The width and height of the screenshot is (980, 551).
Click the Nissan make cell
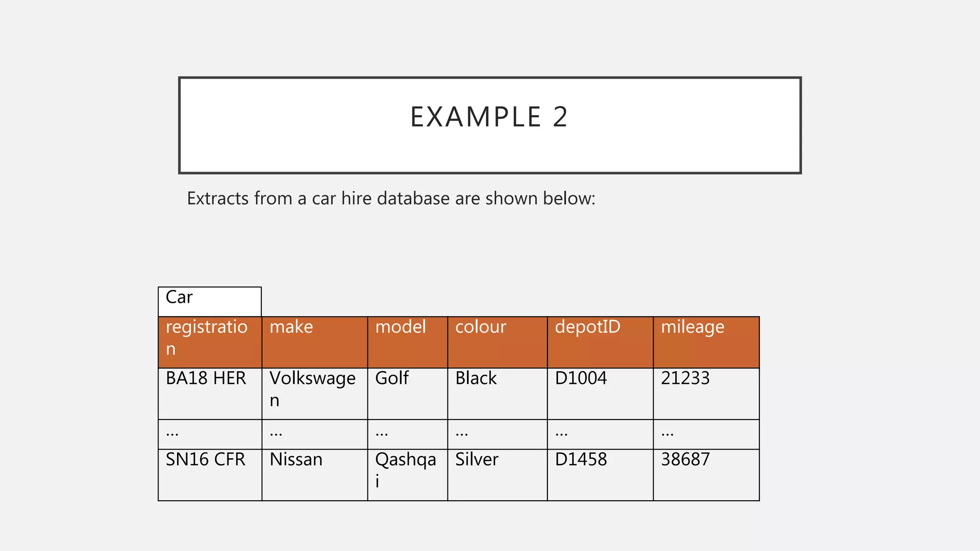pos(315,475)
